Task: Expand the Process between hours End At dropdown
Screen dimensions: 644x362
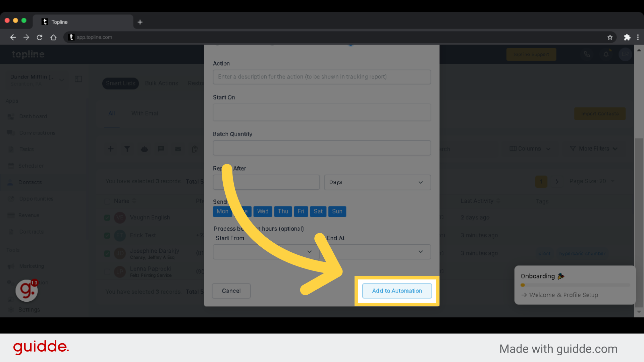Action: point(421,251)
